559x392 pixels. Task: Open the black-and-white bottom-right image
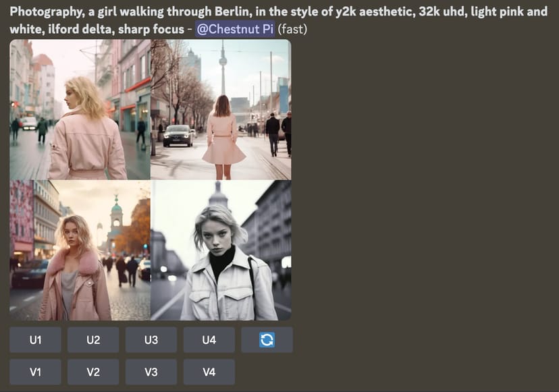221,250
